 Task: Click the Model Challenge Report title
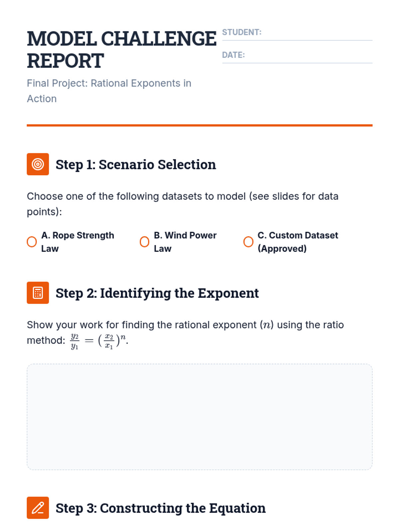(x=122, y=50)
